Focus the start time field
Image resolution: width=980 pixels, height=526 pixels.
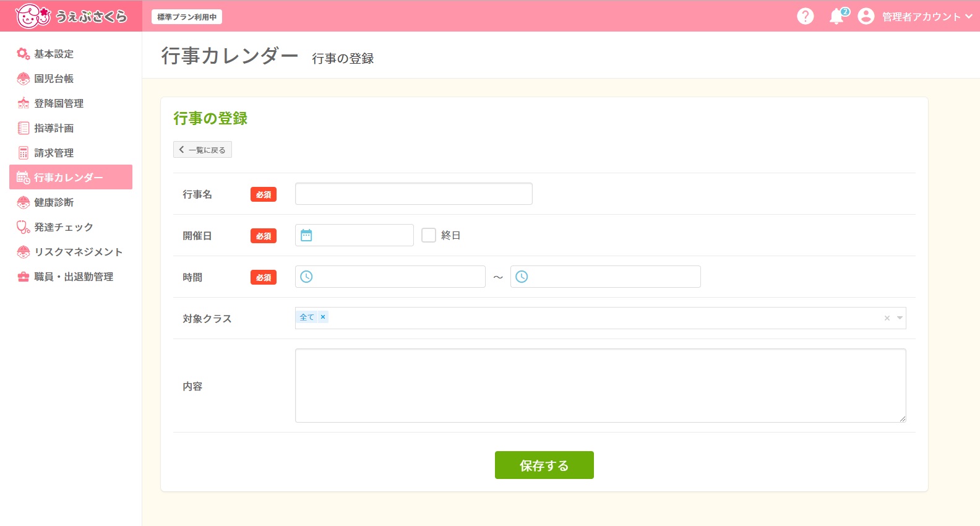coord(390,277)
